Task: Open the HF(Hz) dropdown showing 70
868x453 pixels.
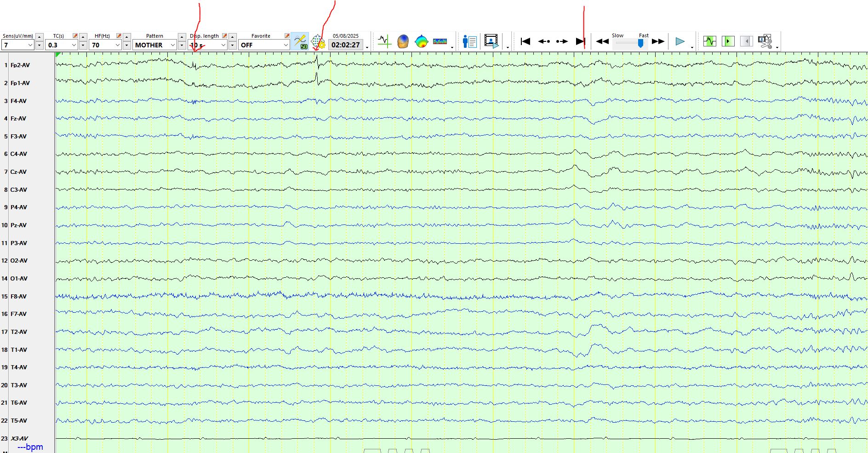Action: [105, 45]
